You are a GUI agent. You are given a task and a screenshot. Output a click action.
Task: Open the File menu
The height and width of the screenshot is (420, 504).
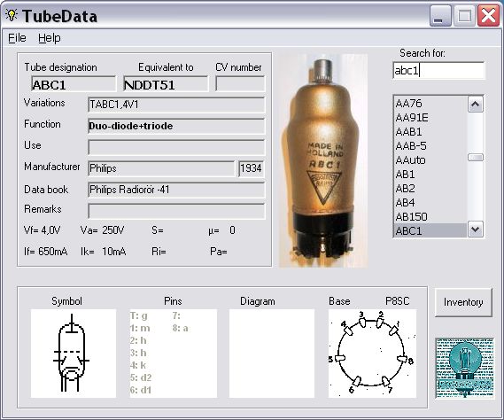point(17,38)
